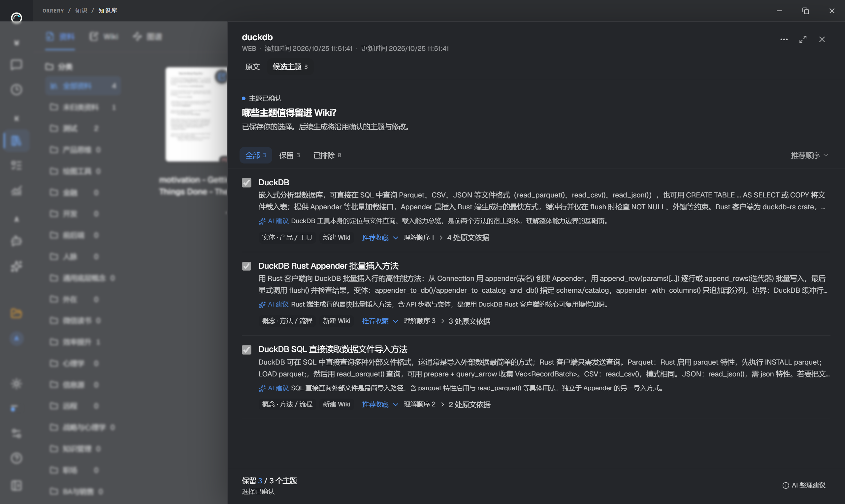Restore the Orrery window size
The height and width of the screenshot is (504, 845).
tap(805, 11)
